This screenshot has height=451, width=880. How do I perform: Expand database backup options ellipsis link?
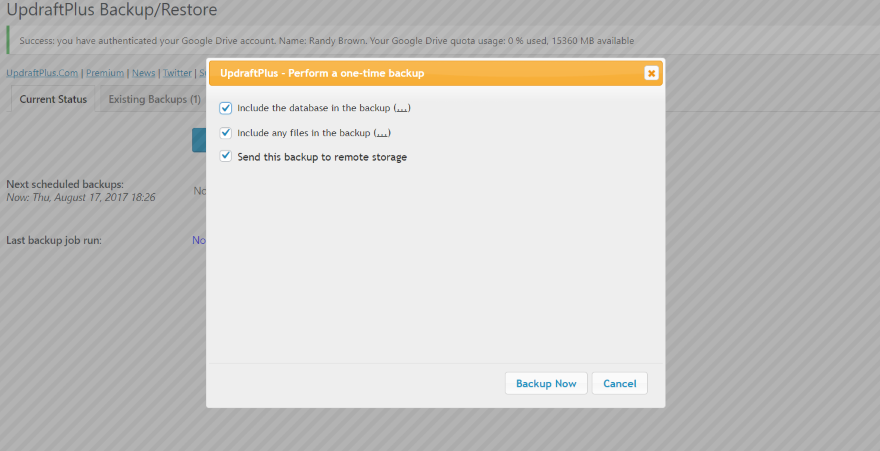coord(402,108)
